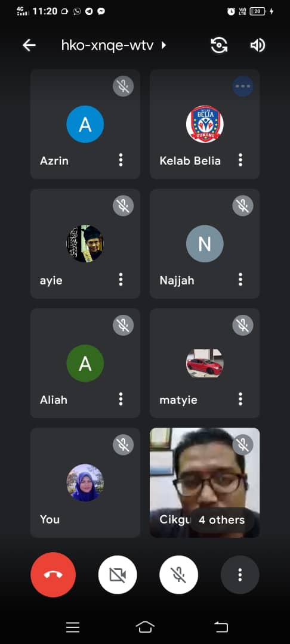
Task: Tap the red hang-up call button
Action: pos(53,575)
